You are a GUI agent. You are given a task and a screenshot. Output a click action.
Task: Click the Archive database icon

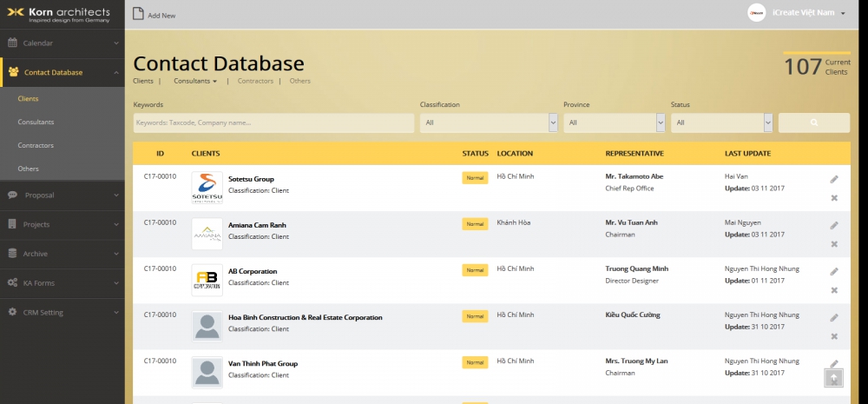tap(12, 254)
